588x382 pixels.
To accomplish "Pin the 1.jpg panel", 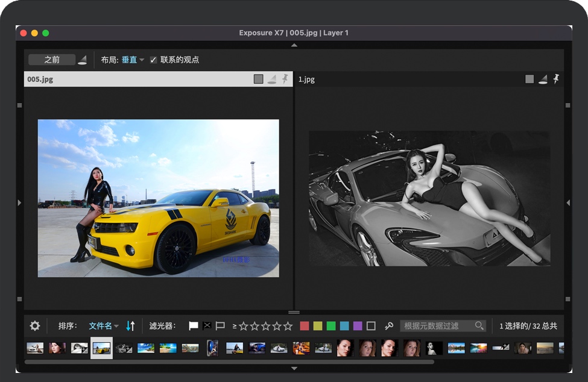I will coord(556,79).
